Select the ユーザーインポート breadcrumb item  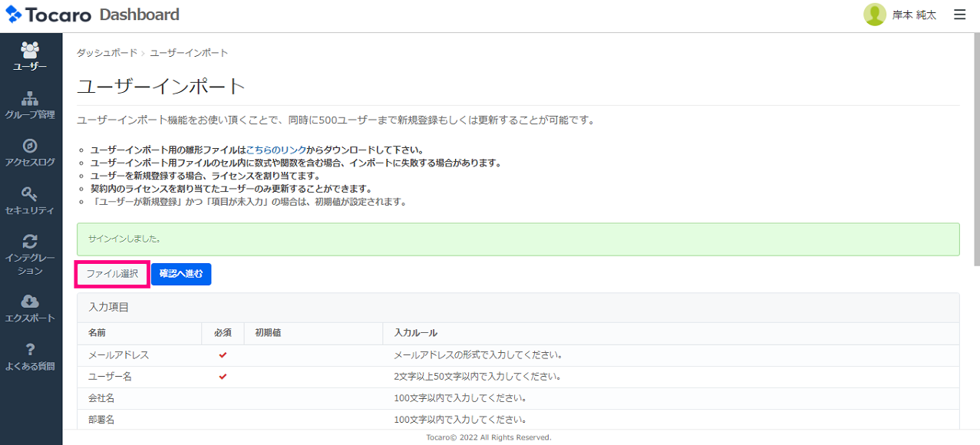point(189,53)
